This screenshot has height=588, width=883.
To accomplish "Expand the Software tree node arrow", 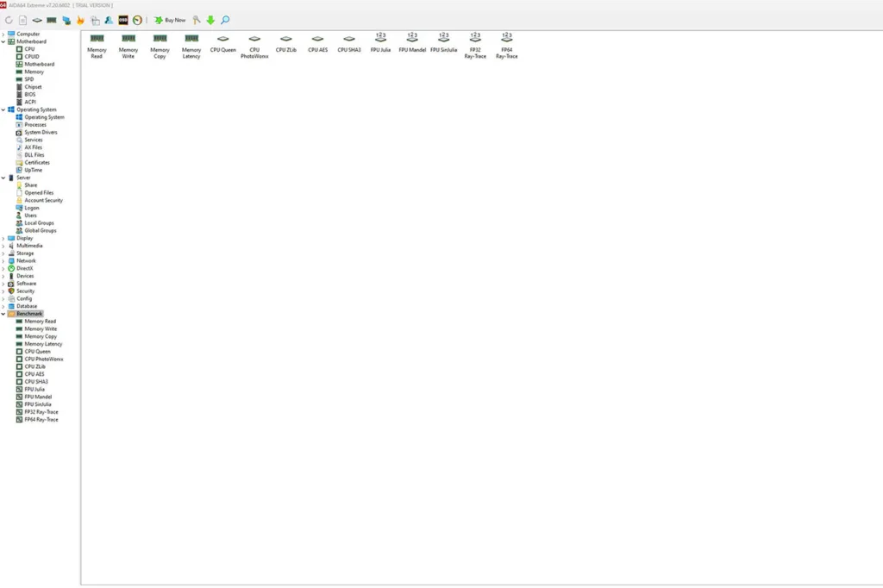I will coord(3,284).
